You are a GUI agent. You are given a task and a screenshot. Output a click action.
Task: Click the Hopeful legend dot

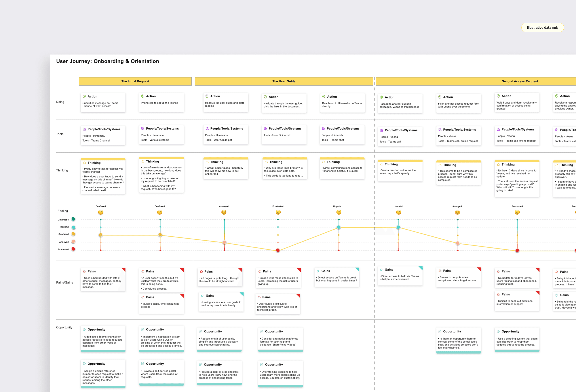click(x=74, y=227)
